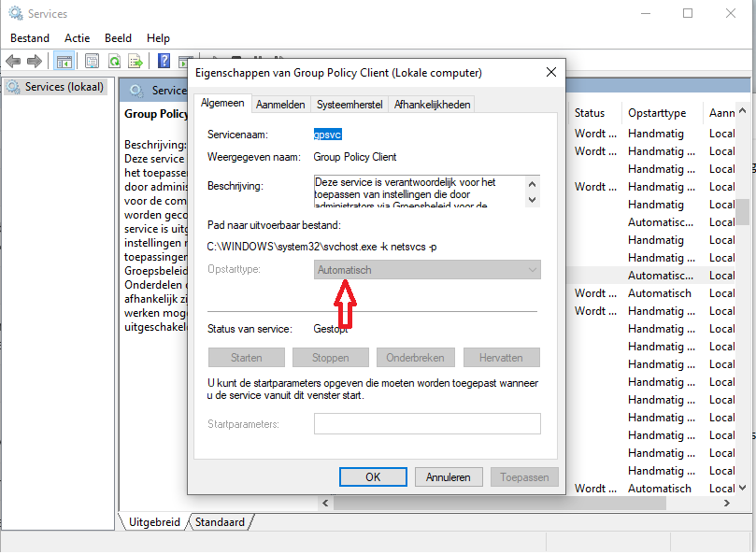Toggle the show/hide console tree icon
Screen dimensions: 756x554
point(64,61)
